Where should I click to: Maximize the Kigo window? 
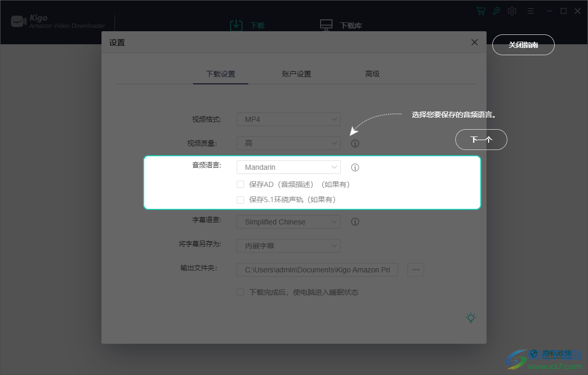coord(563,11)
